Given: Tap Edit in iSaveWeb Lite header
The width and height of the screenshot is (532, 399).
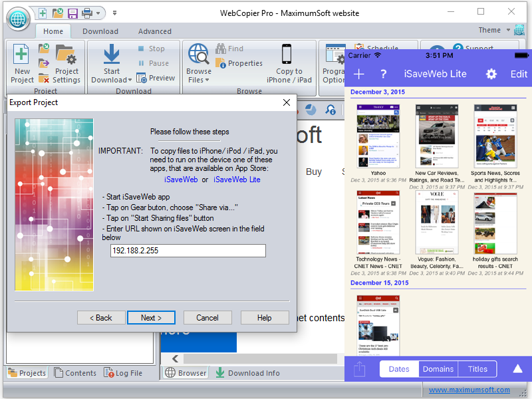Looking at the screenshot, I should pos(519,74).
